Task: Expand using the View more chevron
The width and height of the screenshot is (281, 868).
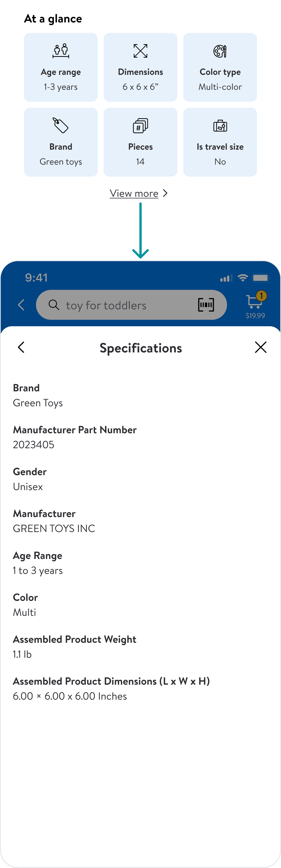Action: pyautogui.click(x=165, y=193)
